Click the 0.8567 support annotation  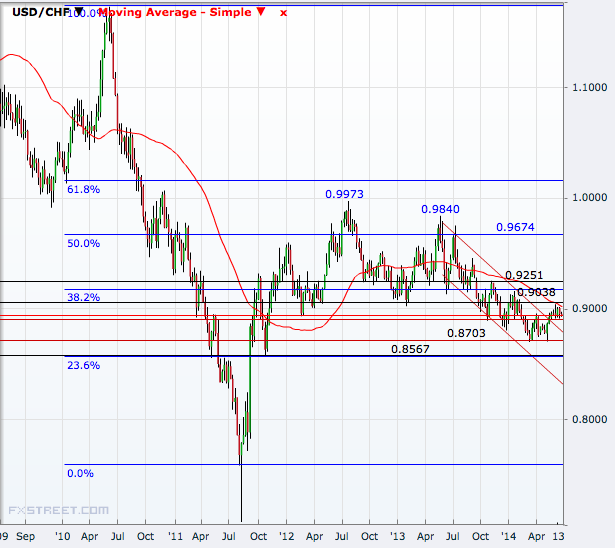[410, 349]
